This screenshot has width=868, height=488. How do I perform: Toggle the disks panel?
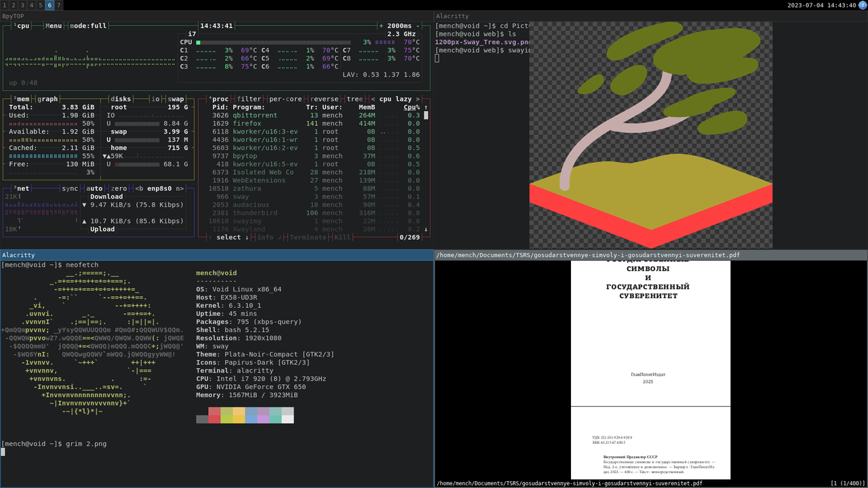coord(121,99)
